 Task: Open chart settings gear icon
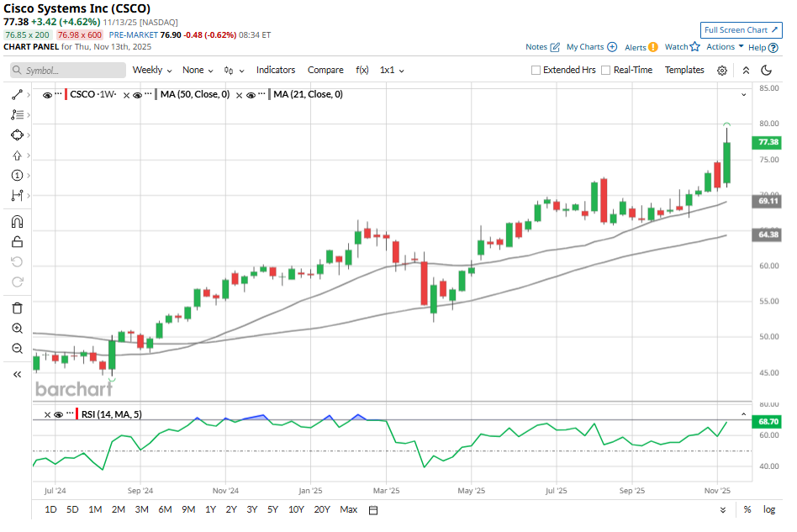722,71
